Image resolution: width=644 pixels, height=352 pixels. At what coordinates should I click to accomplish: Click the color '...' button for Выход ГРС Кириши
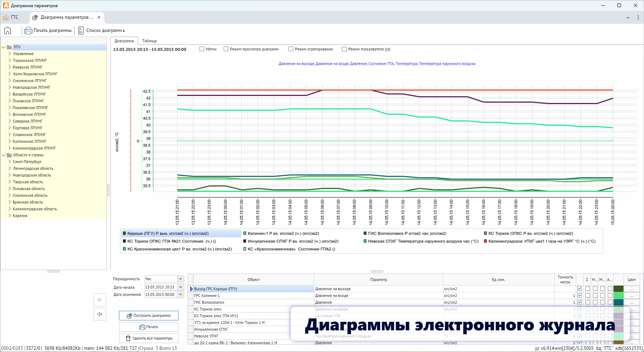(632, 289)
